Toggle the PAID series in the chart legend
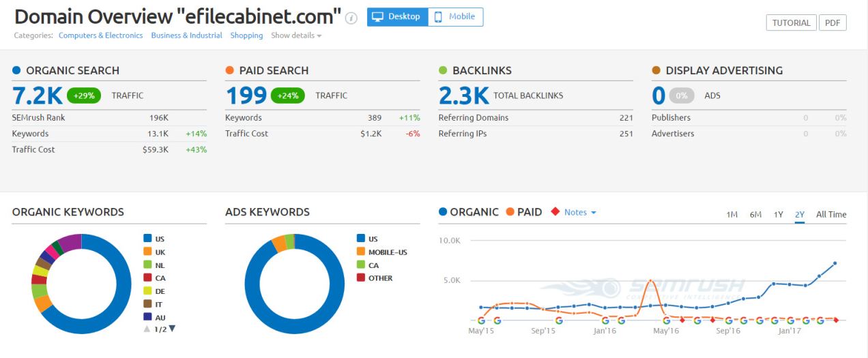 (523, 212)
